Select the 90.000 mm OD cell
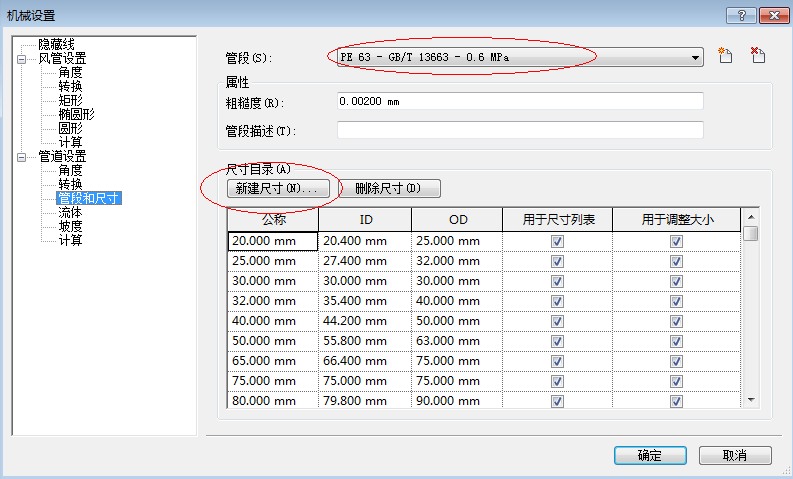 click(457, 400)
